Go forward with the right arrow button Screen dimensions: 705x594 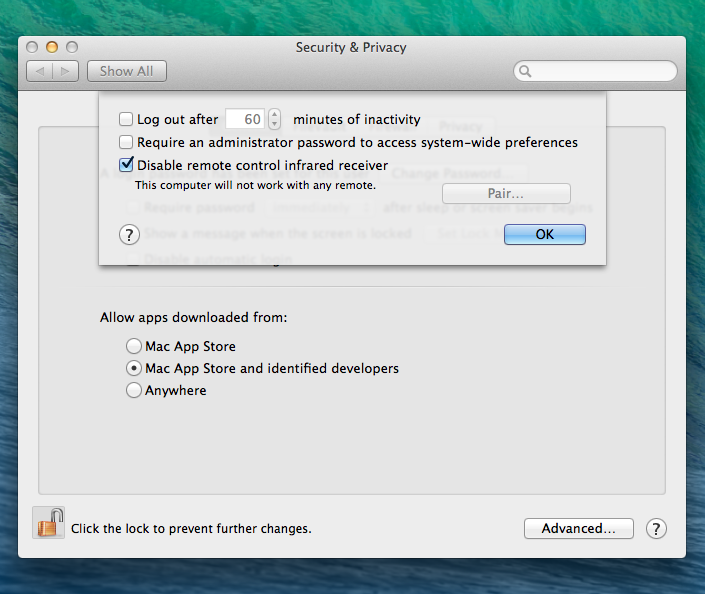pyautogui.click(x=66, y=71)
